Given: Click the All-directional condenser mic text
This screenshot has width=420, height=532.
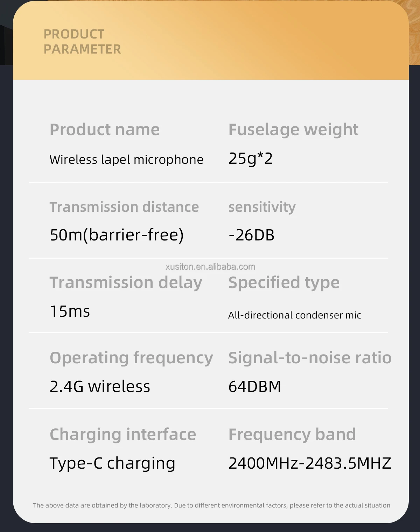Looking at the screenshot, I should [294, 315].
